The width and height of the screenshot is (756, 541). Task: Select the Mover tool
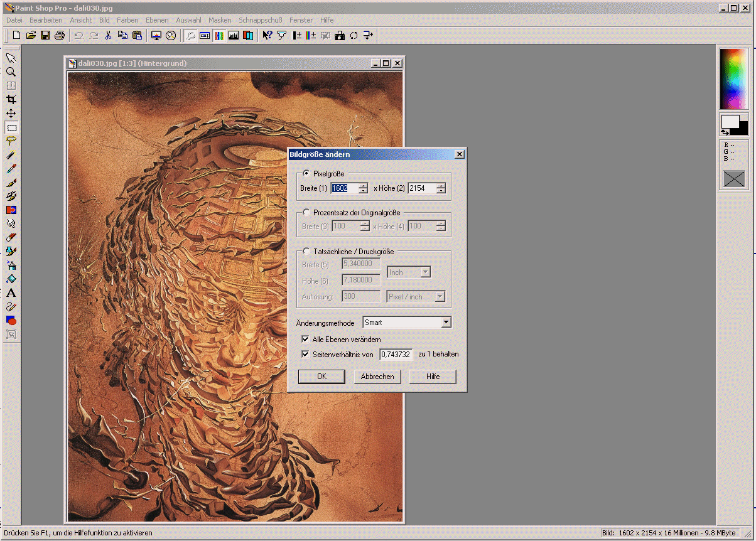pos(11,113)
